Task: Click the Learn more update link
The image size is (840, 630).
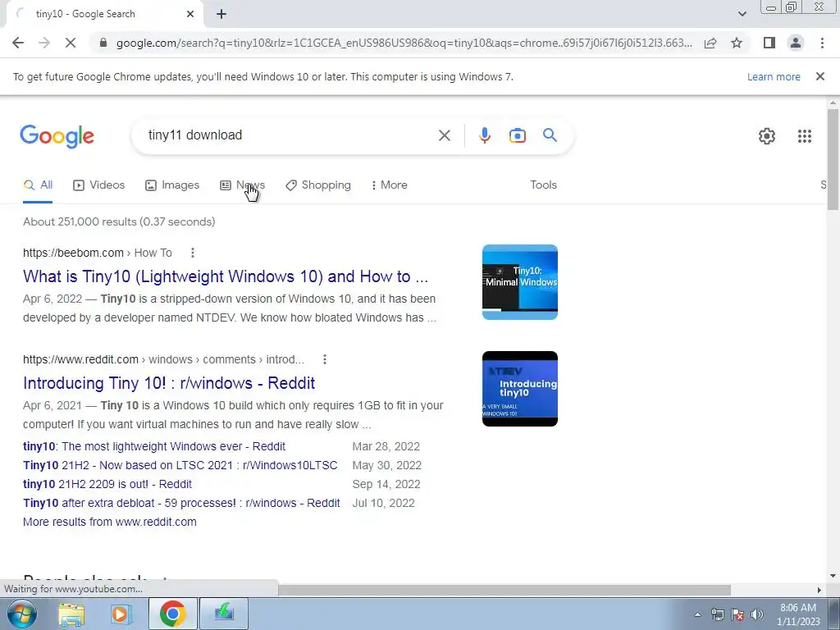Action: [x=774, y=76]
